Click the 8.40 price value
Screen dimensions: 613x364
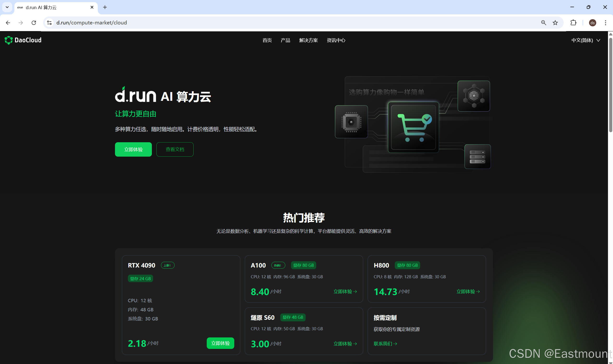pos(260,292)
